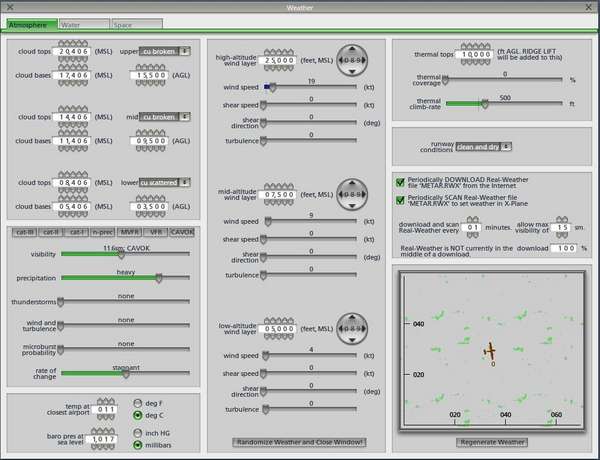Click the microburst probability slider handle

[x=60, y=349]
